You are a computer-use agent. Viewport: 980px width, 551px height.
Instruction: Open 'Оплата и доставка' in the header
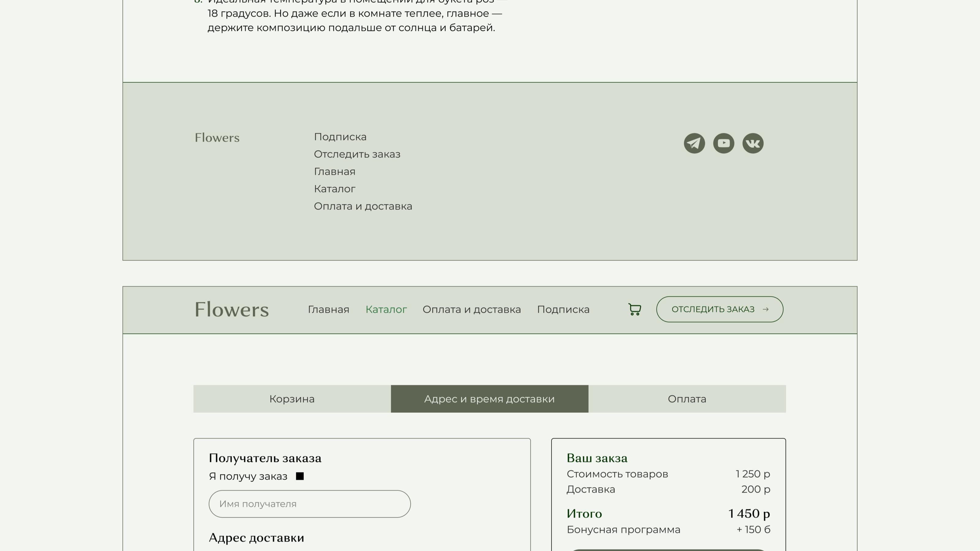click(471, 309)
